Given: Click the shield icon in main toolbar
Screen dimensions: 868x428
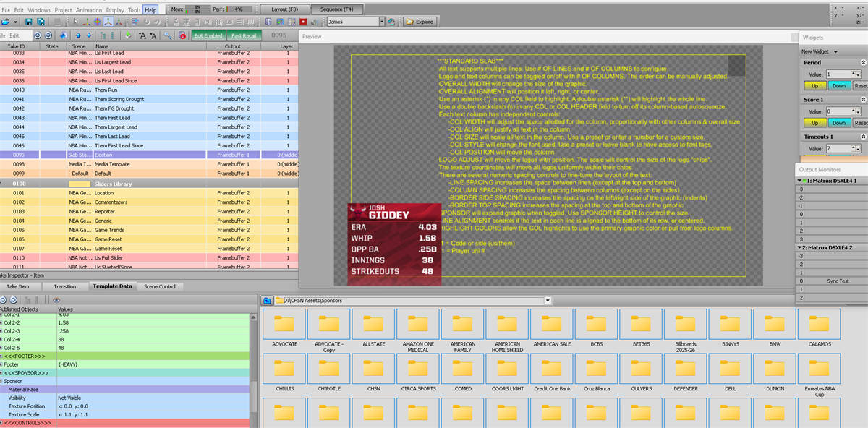Looking at the screenshot, I should (268, 22).
